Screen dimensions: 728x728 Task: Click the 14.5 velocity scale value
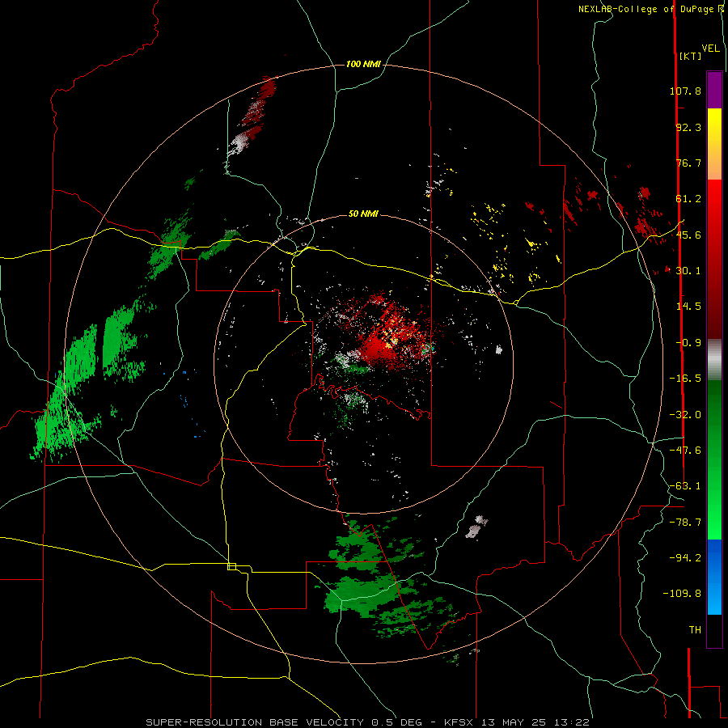coord(688,307)
